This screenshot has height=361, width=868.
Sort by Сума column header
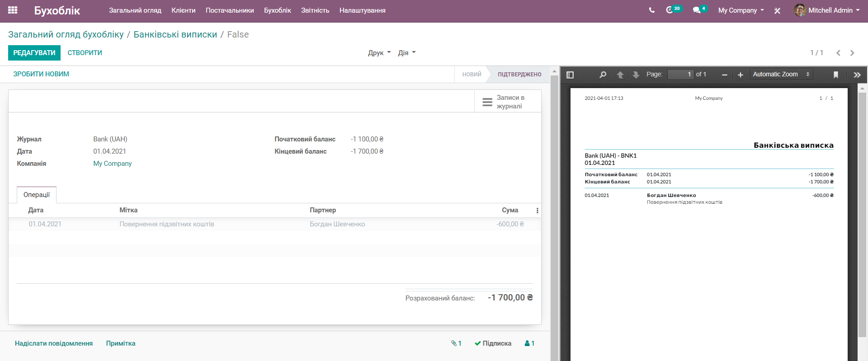[x=510, y=210]
